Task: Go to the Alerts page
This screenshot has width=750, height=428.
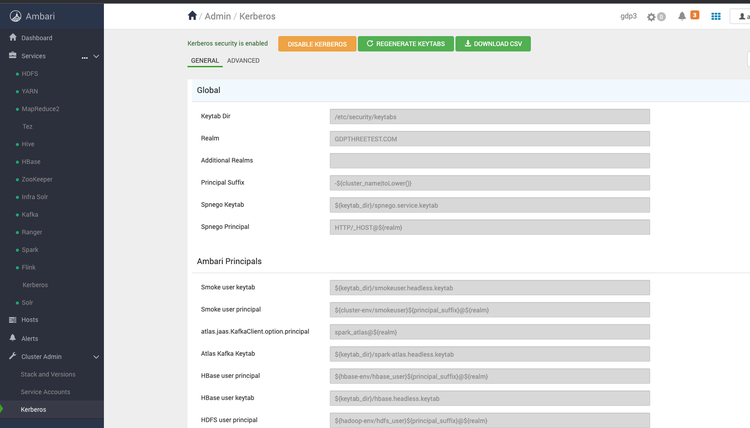Action: pos(29,339)
